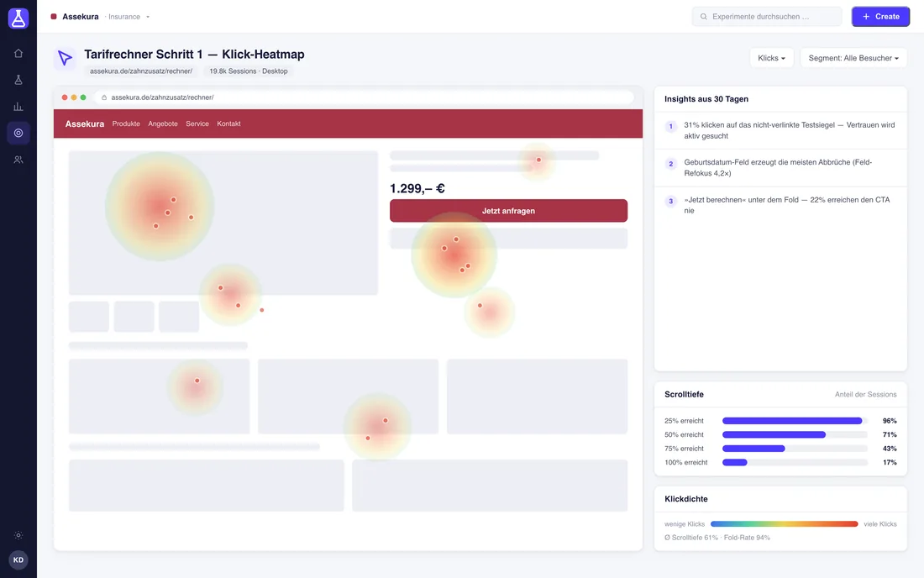Click the Create button
924x578 pixels.
pos(880,17)
